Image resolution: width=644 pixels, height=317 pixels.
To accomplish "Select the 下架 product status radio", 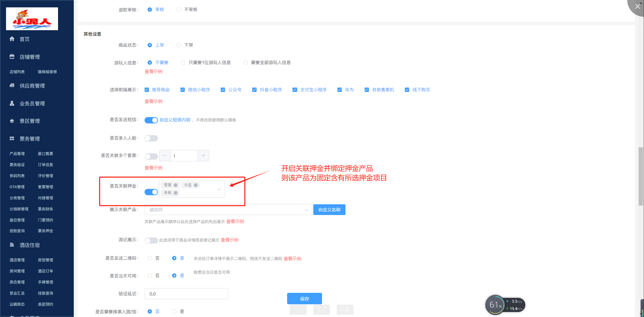I will (179, 45).
